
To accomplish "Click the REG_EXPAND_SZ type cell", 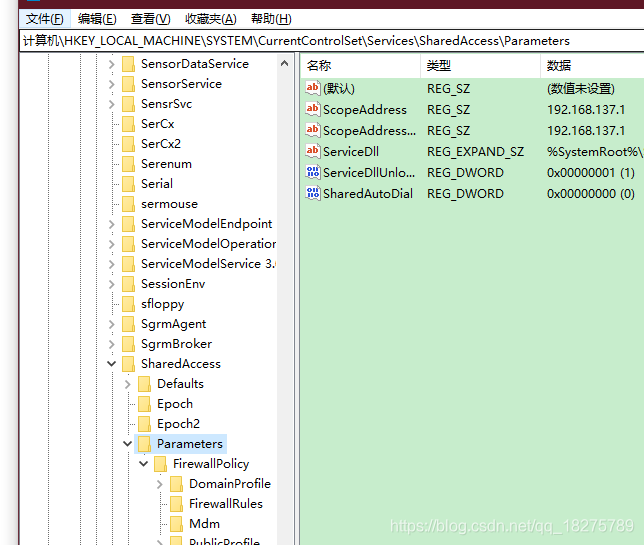I will pyautogui.click(x=475, y=152).
